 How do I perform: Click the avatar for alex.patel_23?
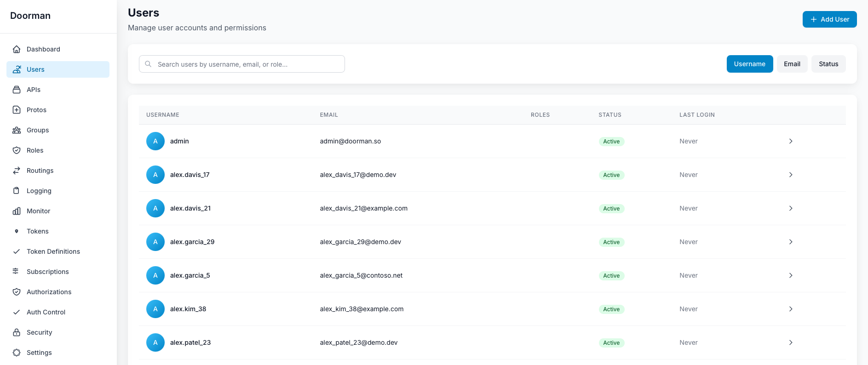point(155,342)
